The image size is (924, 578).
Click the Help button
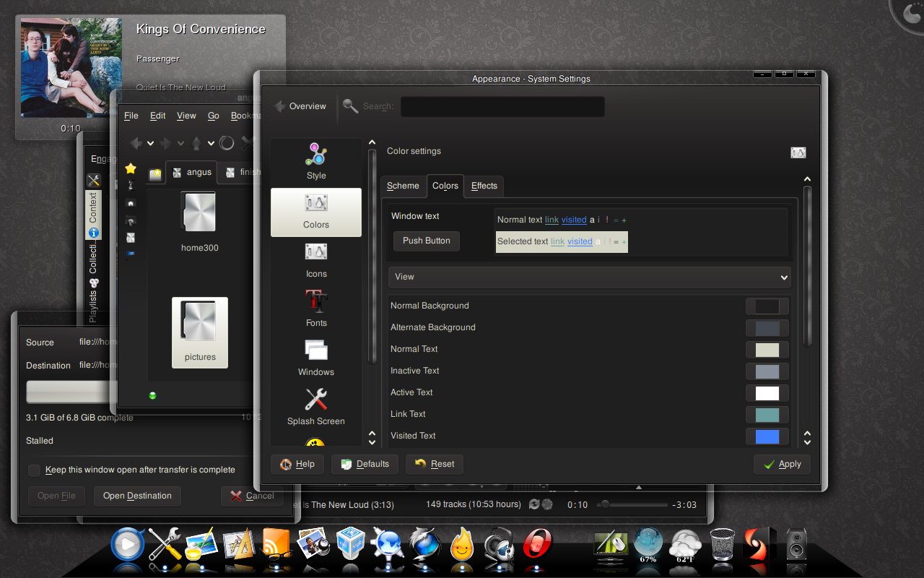point(297,464)
